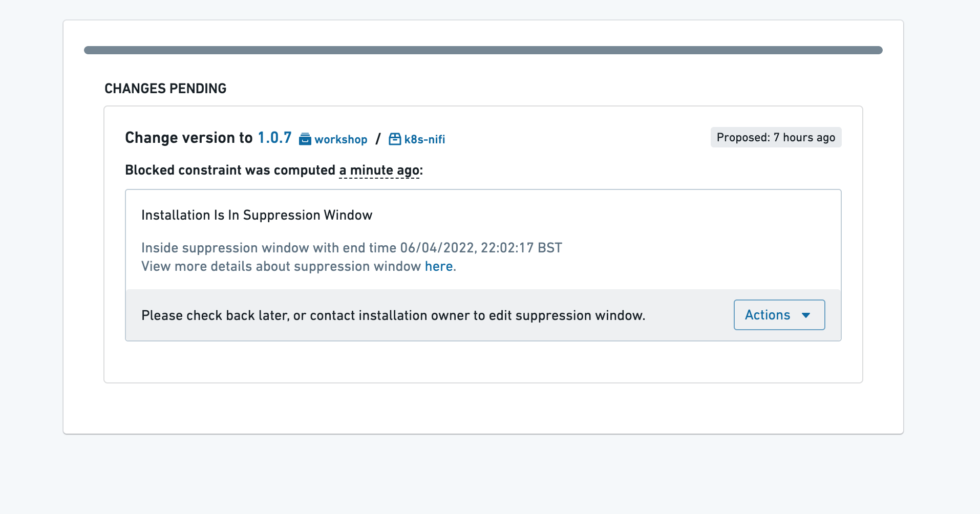Click the workshop archive box icon
Screen dimensions: 980x514
point(305,139)
